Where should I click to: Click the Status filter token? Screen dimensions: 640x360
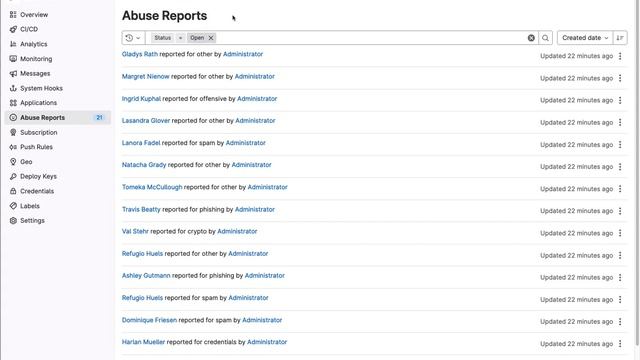162,38
